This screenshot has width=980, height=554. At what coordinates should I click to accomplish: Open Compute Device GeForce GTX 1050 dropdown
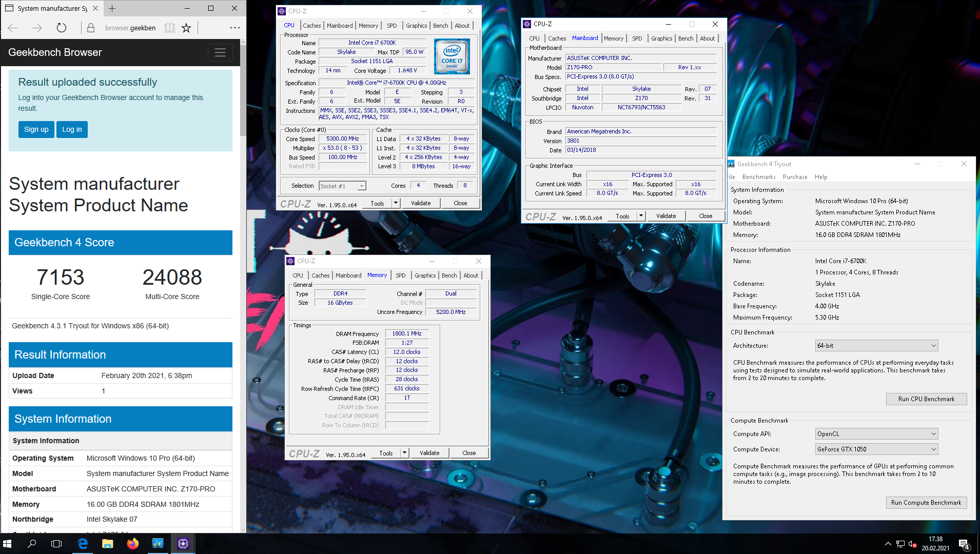876,449
